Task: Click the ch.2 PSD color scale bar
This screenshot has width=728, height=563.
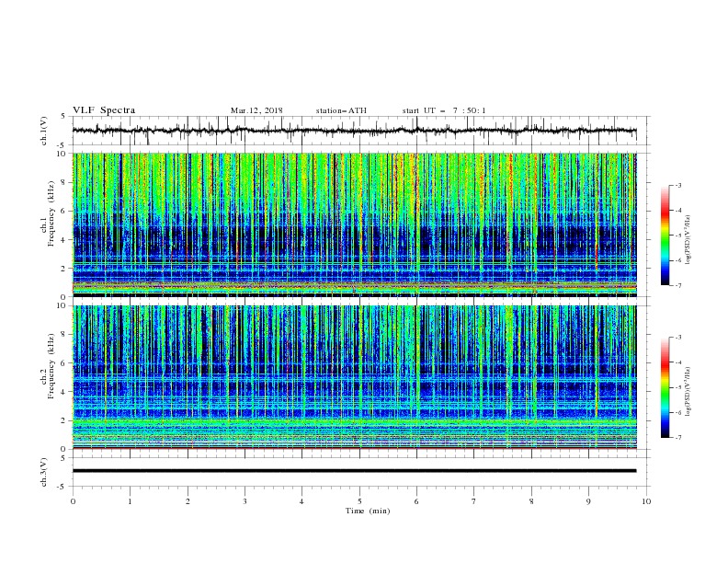Action: click(665, 387)
